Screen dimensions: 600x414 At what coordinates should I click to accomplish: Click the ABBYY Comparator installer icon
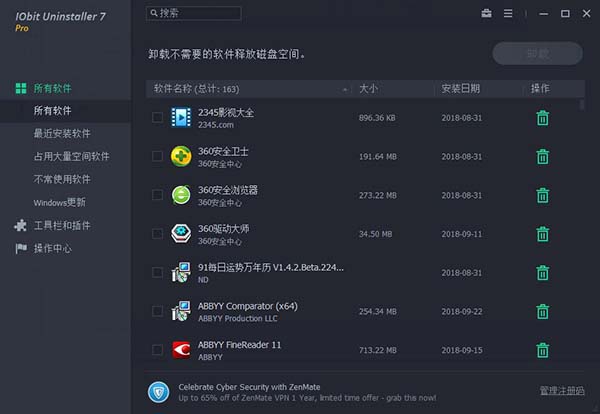click(x=181, y=311)
